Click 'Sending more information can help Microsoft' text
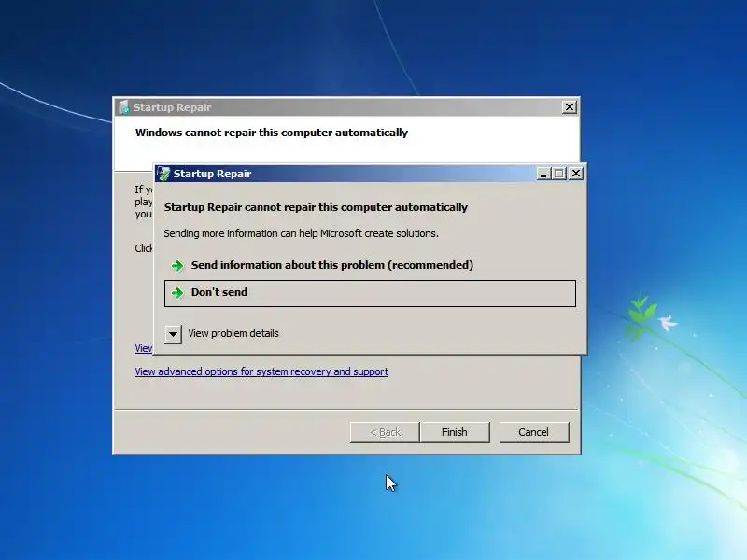The height and width of the screenshot is (560, 747). [x=301, y=233]
